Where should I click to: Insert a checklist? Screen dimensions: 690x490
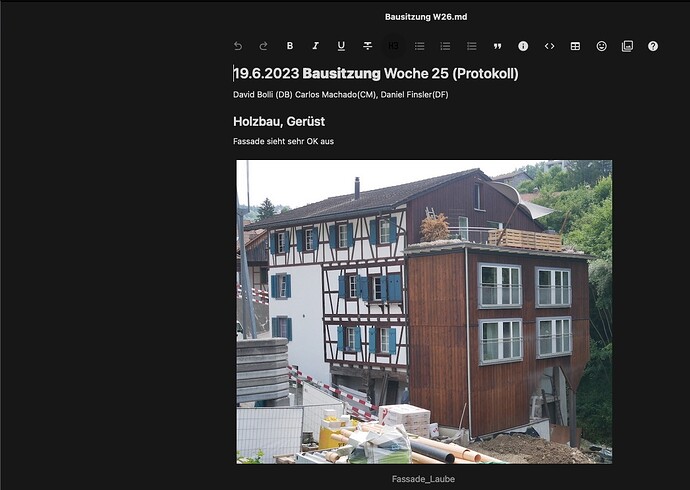471,46
